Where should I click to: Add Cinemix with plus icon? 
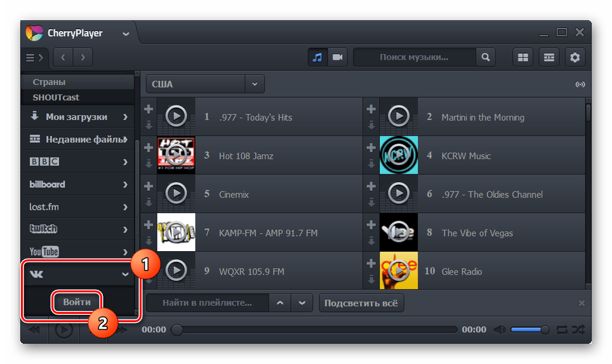(x=149, y=186)
